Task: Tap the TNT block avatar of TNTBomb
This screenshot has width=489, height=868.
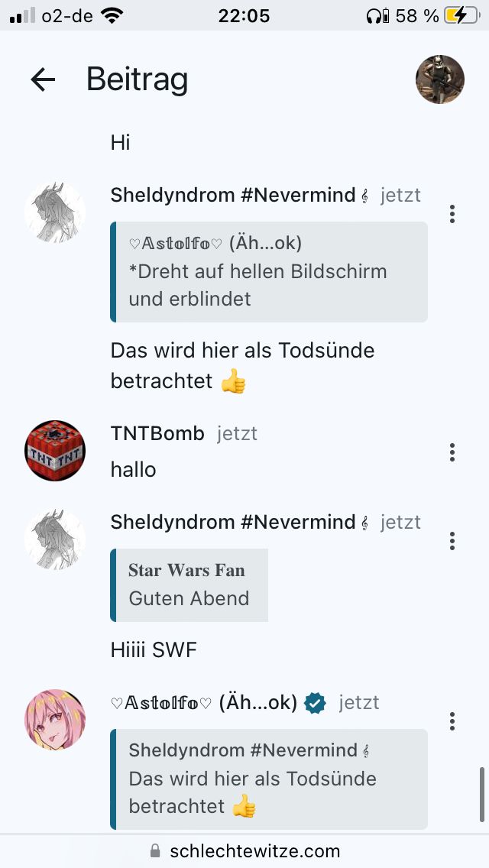Action: pyautogui.click(x=55, y=451)
